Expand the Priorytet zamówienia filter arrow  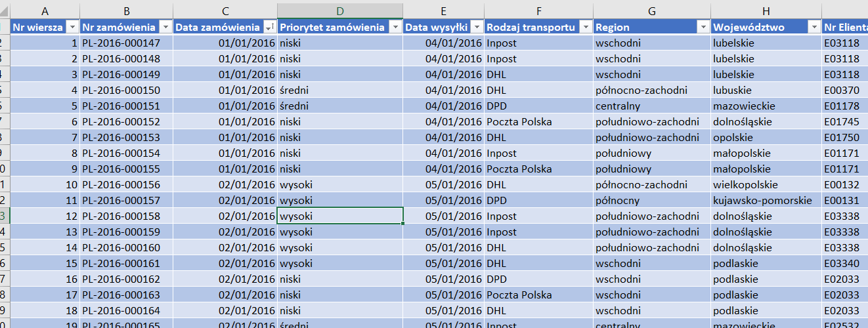[x=395, y=27]
